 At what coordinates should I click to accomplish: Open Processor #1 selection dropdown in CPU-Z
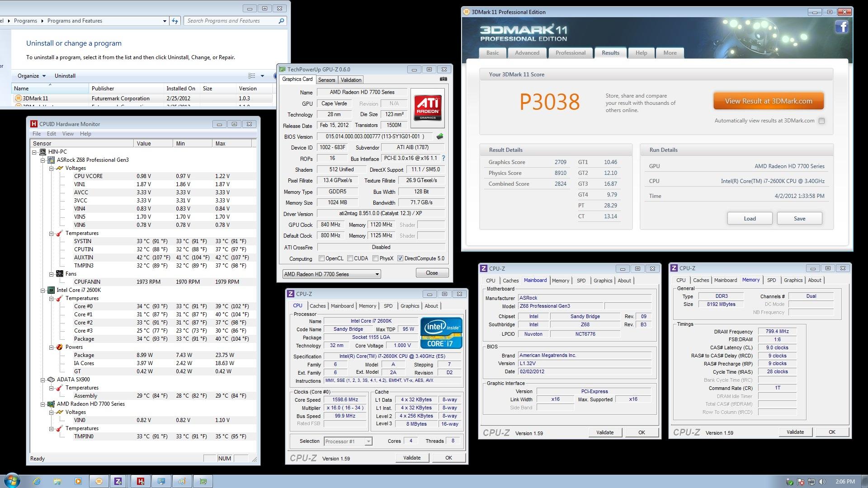tap(348, 441)
